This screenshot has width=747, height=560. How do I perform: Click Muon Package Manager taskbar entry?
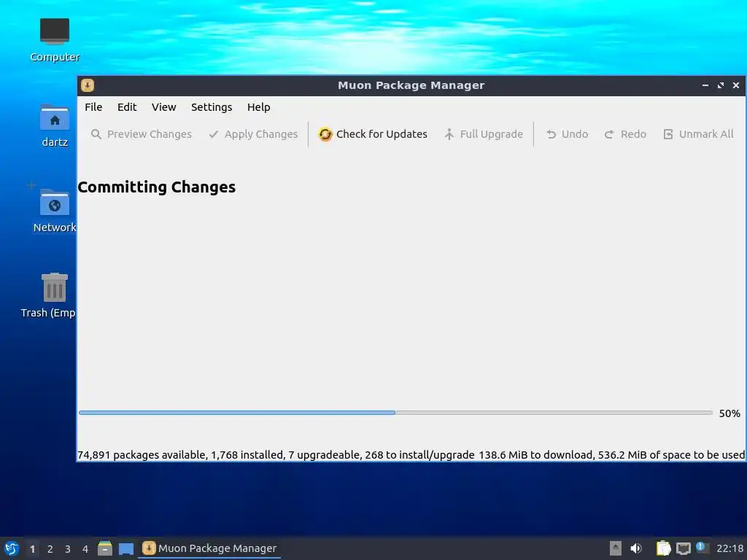pyautogui.click(x=209, y=548)
